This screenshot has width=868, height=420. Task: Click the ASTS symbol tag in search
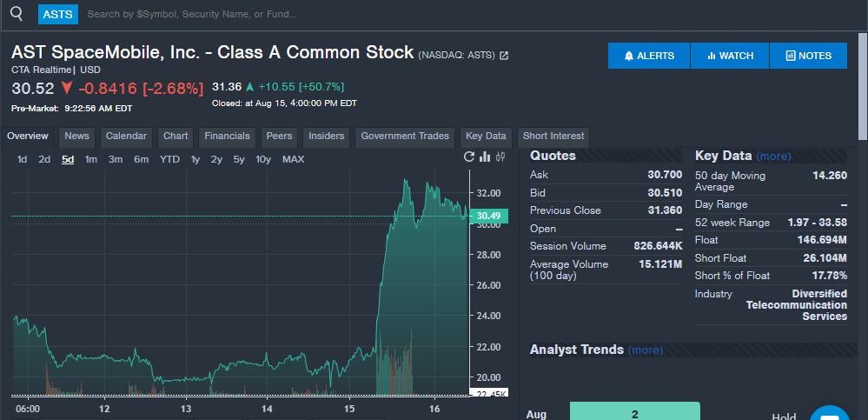click(x=58, y=14)
